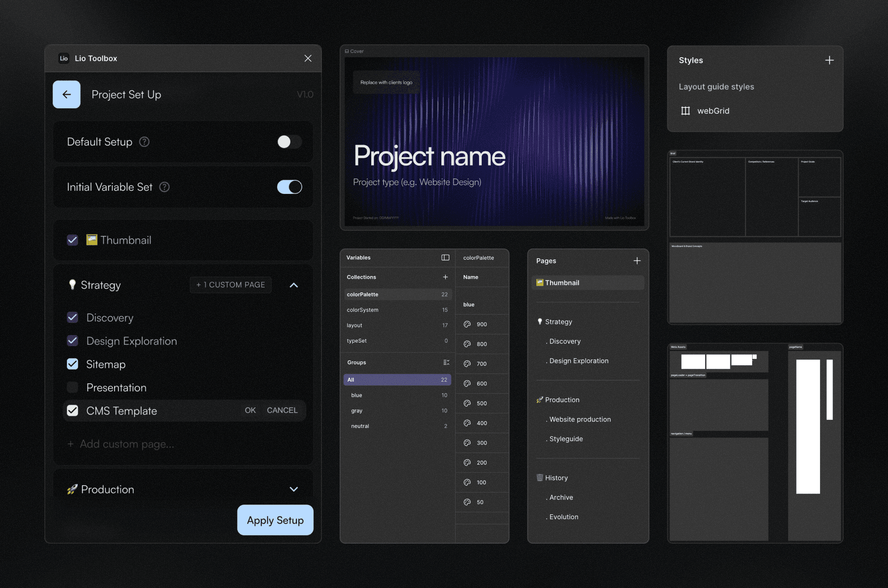Image resolution: width=888 pixels, height=588 pixels.
Task: Uncheck the Discovery checkbox
Action: click(x=72, y=317)
